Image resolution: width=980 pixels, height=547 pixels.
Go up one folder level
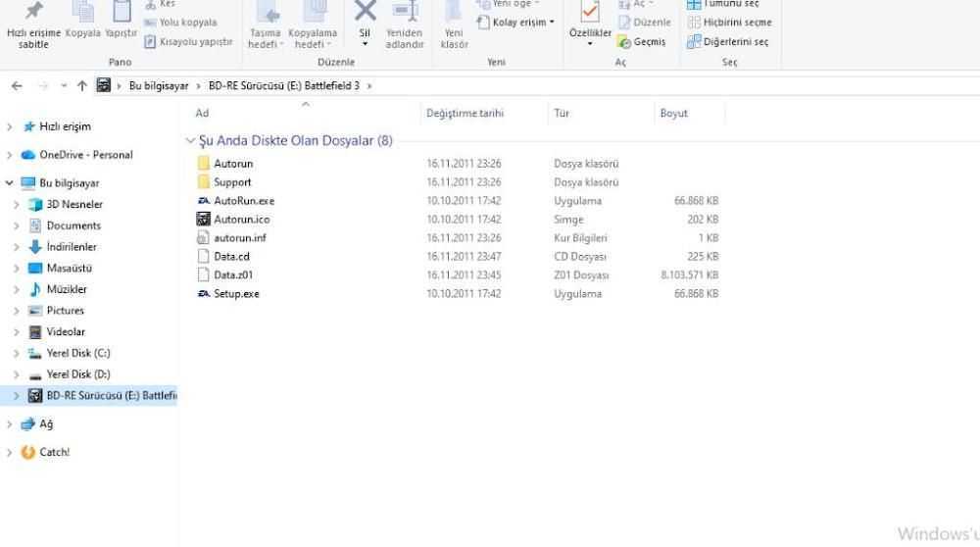tap(82, 85)
